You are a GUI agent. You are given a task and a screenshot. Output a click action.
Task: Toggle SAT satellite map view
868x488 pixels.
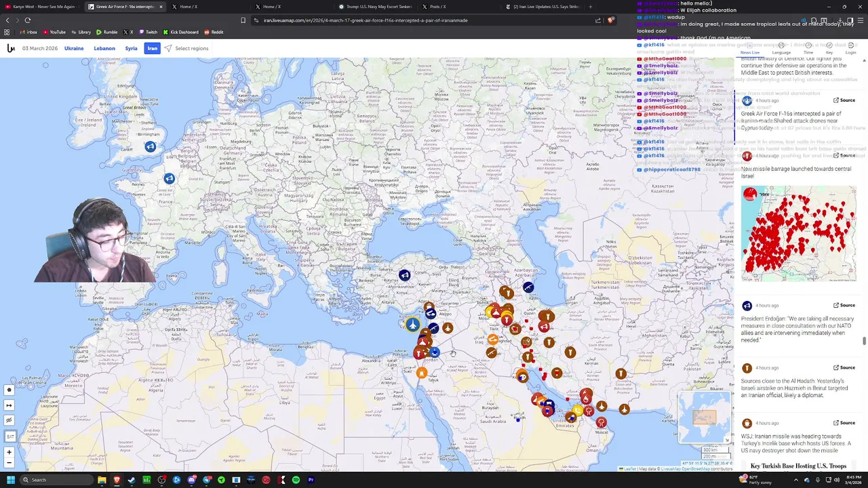[9, 436]
